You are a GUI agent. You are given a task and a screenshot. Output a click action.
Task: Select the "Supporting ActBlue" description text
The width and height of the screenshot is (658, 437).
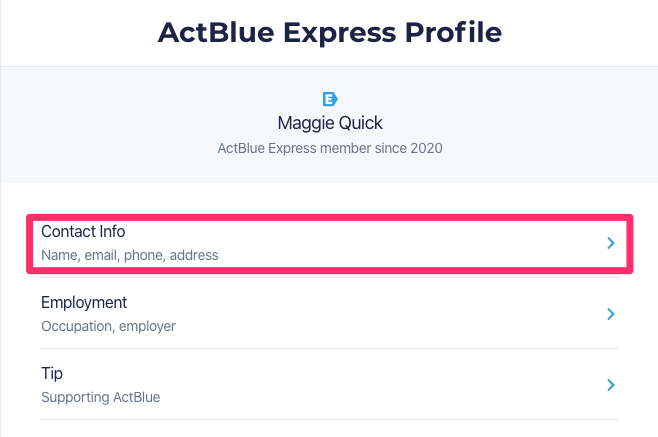pyautogui.click(x=100, y=397)
